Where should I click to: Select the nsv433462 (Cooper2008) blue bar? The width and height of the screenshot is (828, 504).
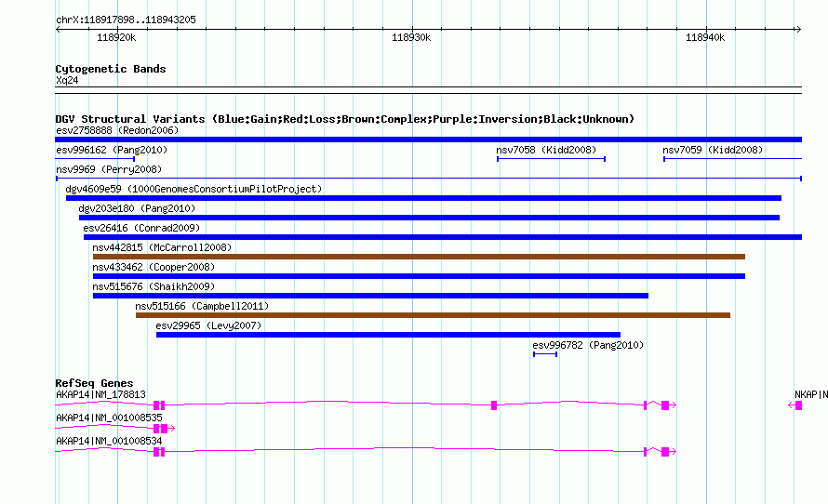pyautogui.click(x=419, y=276)
